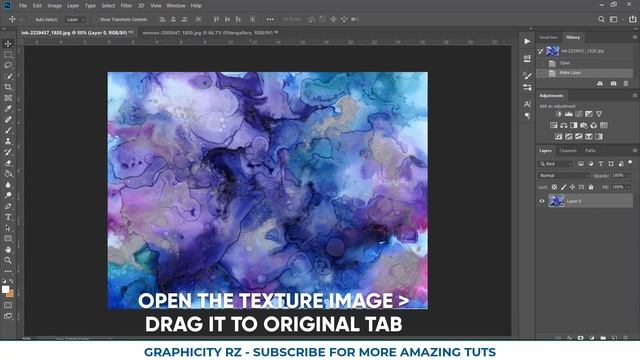Open the Image menu
The height and width of the screenshot is (360, 640).
click(x=54, y=6)
